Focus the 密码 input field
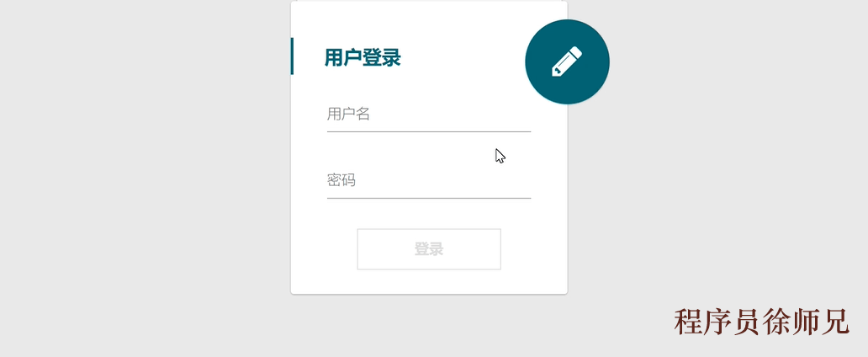The height and width of the screenshot is (357, 868). (429, 181)
